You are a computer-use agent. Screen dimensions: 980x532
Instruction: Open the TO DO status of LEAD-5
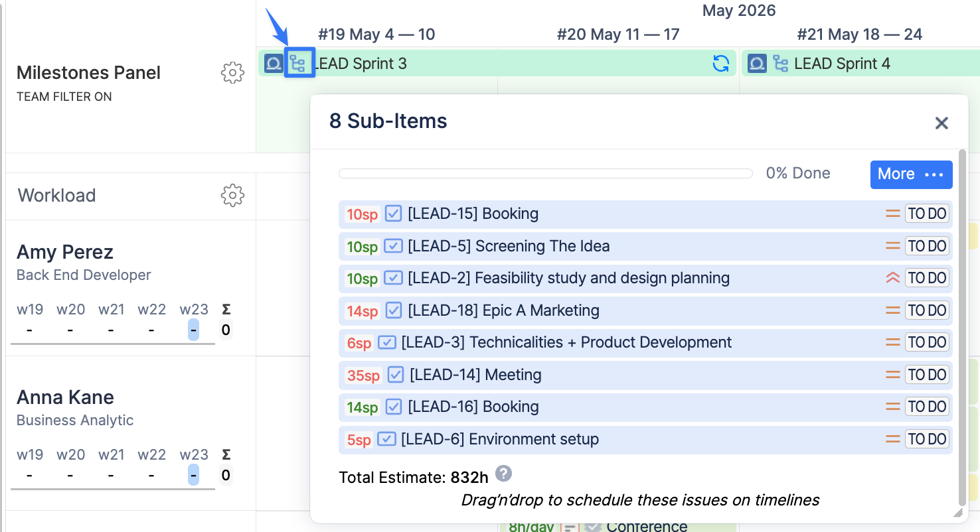(x=927, y=246)
